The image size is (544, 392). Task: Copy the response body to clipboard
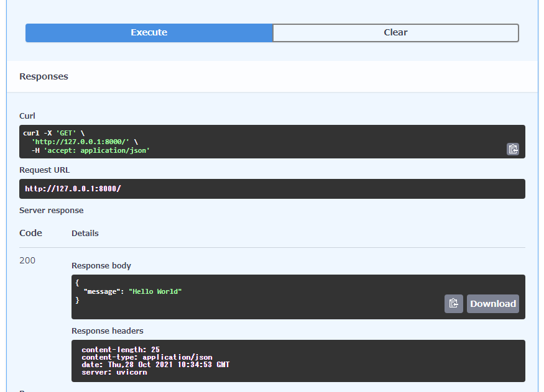[x=453, y=303]
